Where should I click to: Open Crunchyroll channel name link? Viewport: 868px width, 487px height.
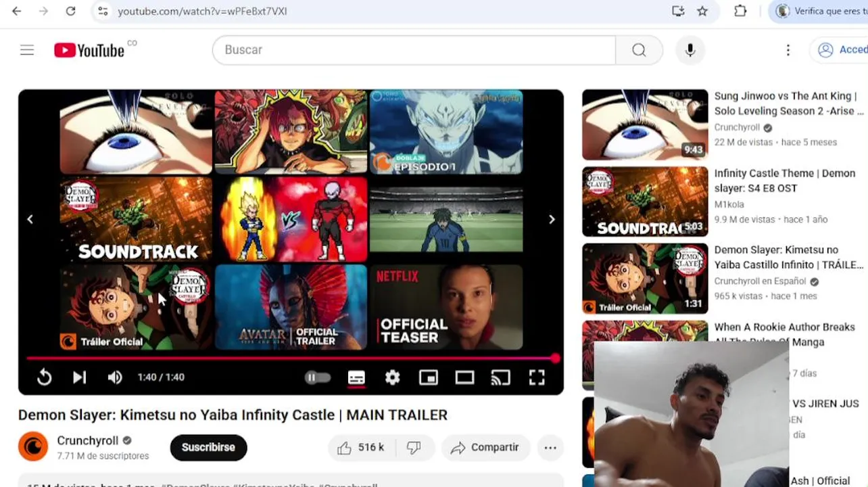pos(87,440)
